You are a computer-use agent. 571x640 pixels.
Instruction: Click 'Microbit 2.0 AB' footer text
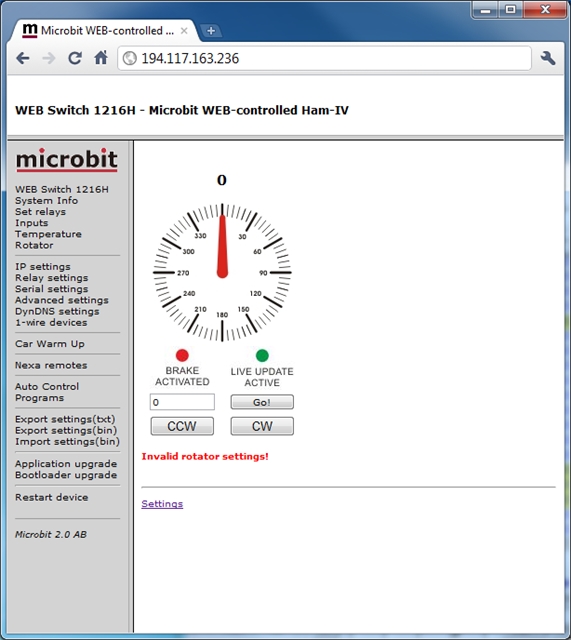coord(51,534)
